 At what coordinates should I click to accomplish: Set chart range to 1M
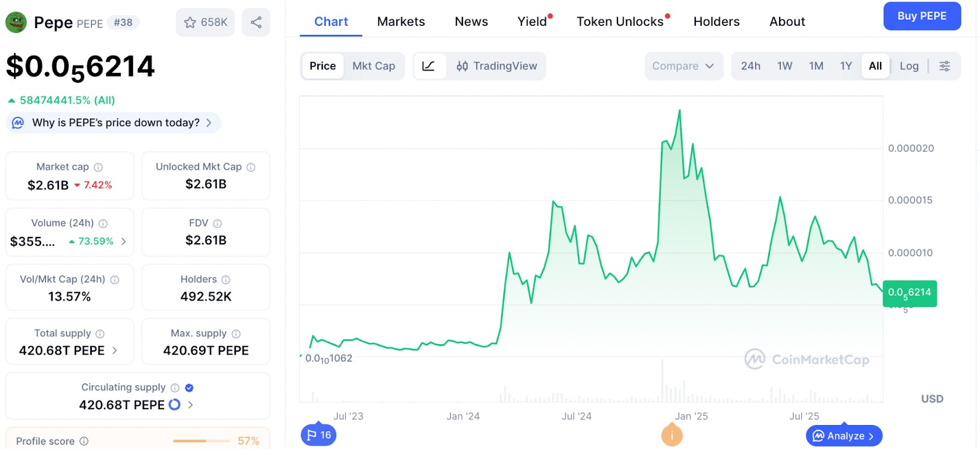(816, 66)
